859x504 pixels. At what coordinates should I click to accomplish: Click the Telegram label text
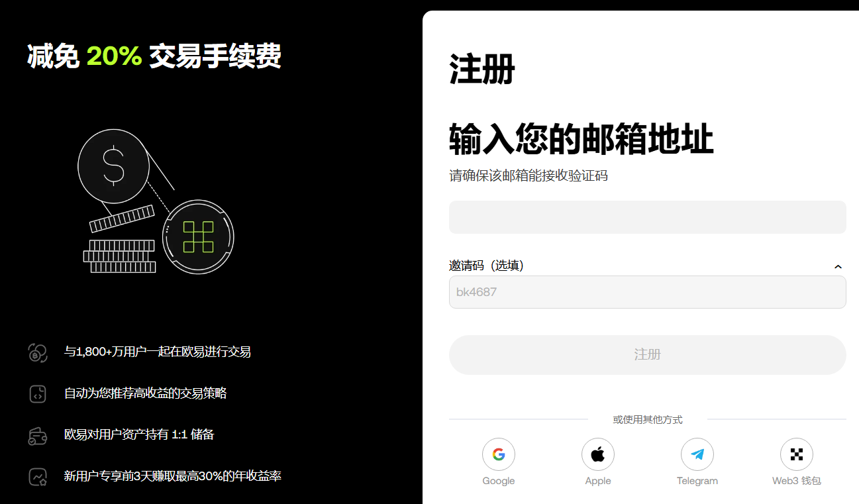[x=697, y=481]
